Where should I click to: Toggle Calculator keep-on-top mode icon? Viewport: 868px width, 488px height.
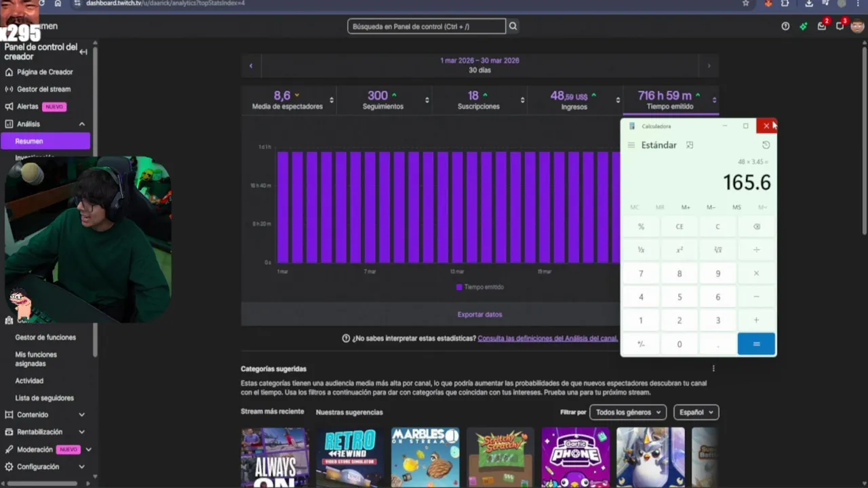[690, 145]
